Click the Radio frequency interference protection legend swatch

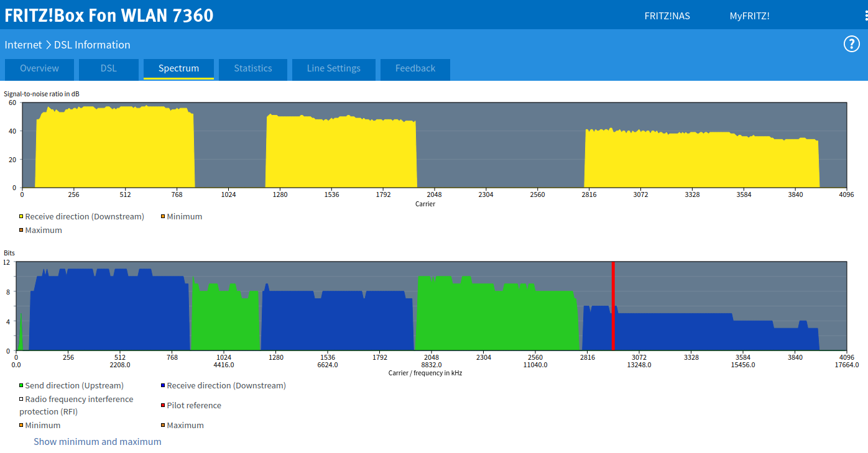click(21, 400)
